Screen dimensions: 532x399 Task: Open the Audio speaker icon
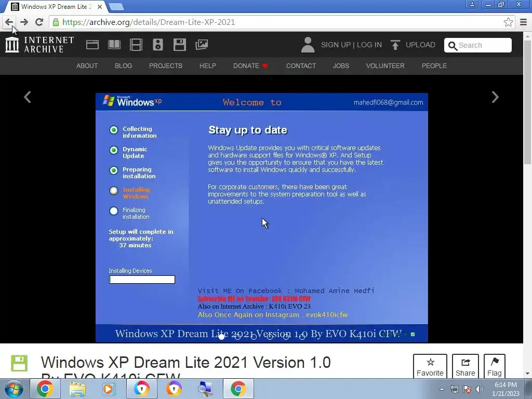[x=158, y=45]
